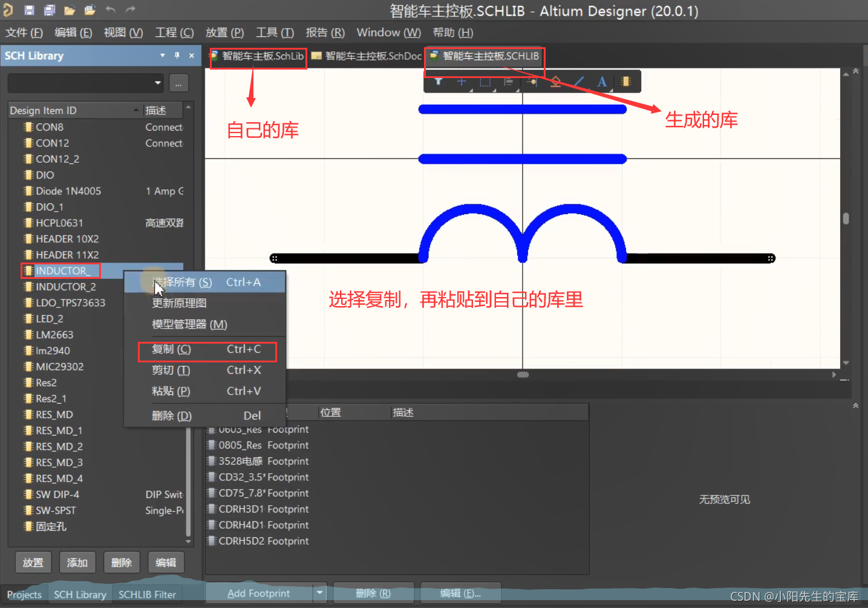This screenshot has height=608, width=868.
Task: Open the Window (W) menu
Action: coord(388,33)
